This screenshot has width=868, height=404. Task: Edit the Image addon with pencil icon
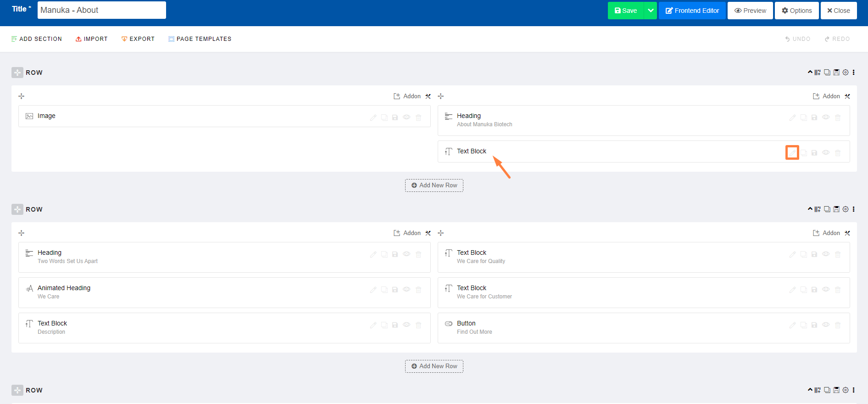click(373, 118)
